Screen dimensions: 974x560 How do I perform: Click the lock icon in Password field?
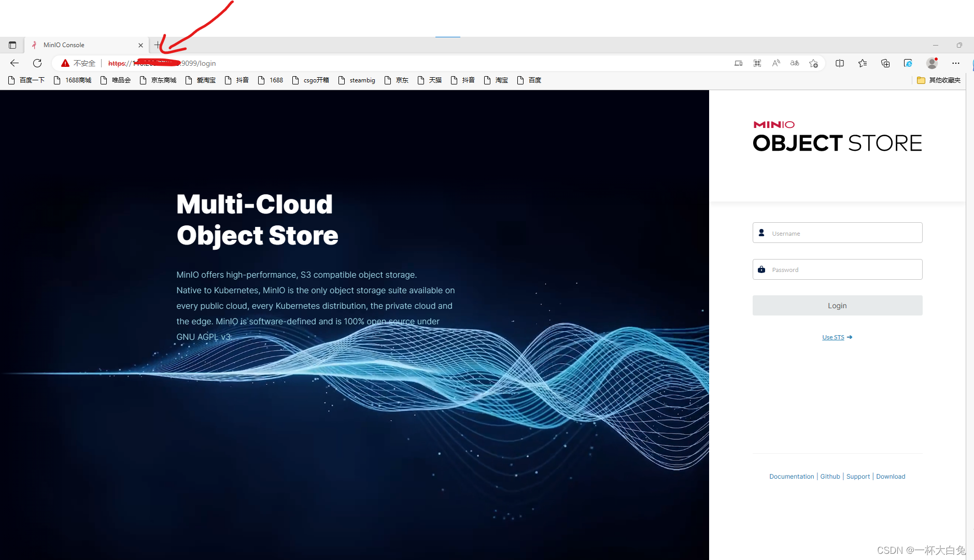click(x=761, y=269)
